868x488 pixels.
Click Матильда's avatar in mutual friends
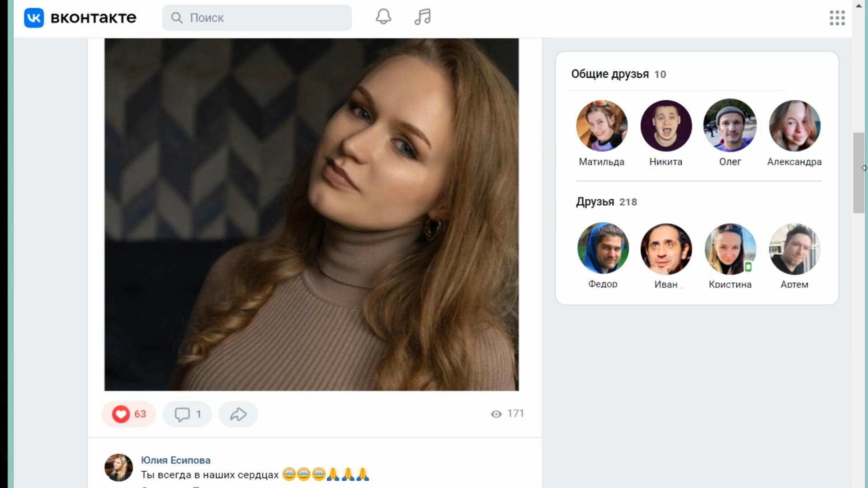(602, 126)
